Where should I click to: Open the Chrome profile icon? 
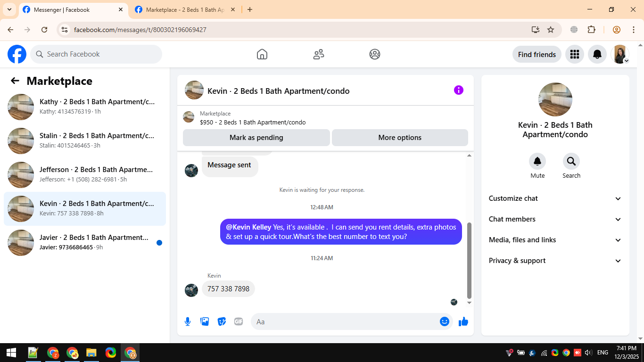tap(617, 30)
